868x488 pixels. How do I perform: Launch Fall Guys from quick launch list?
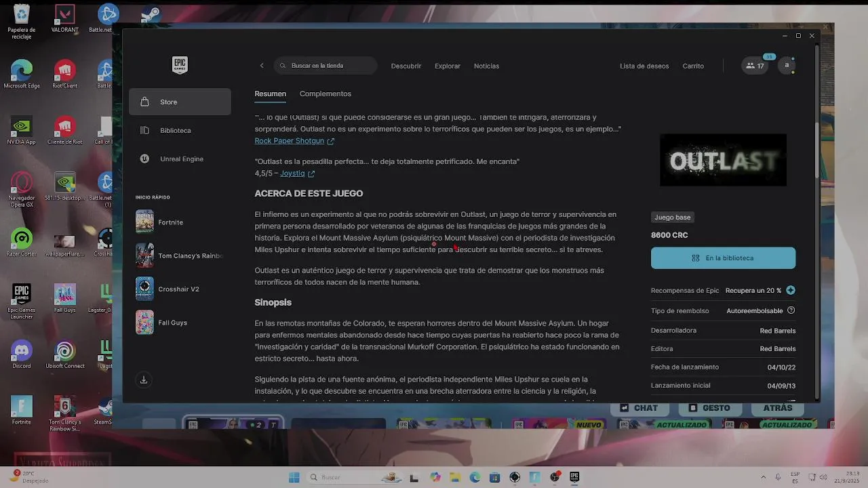[x=180, y=323]
